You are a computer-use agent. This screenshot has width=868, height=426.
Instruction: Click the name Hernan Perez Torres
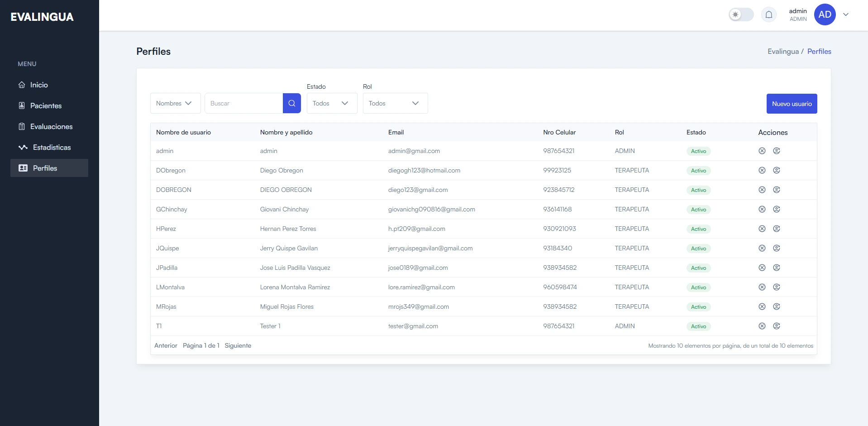(288, 229)
